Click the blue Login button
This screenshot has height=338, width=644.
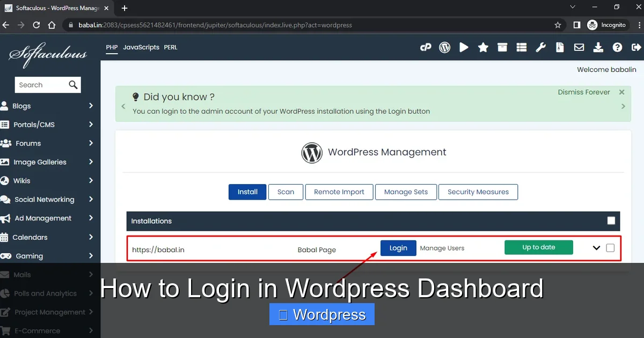[x=398, y=248]
